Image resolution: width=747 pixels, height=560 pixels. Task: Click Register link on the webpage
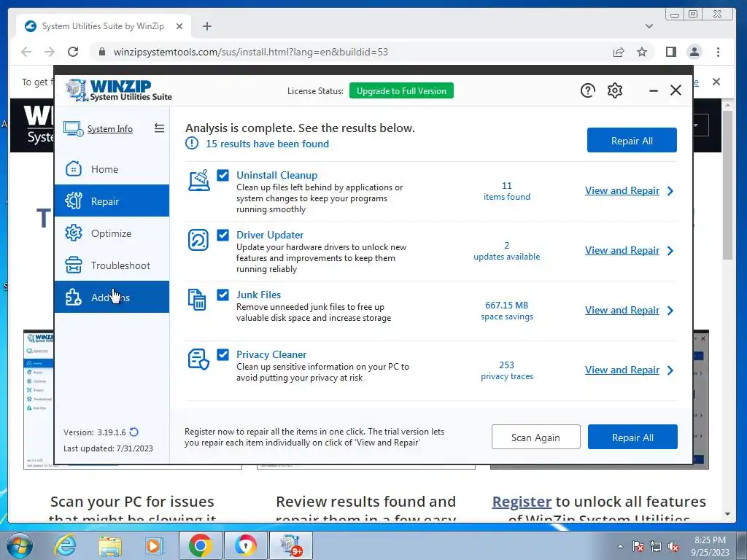click(522, 502)
